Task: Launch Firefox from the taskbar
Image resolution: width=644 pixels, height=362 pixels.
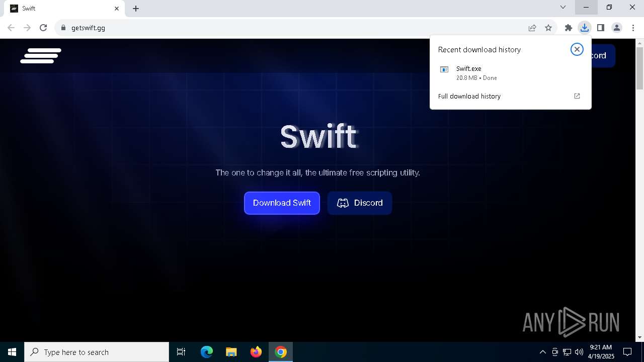Action: [x=256, y=352]
